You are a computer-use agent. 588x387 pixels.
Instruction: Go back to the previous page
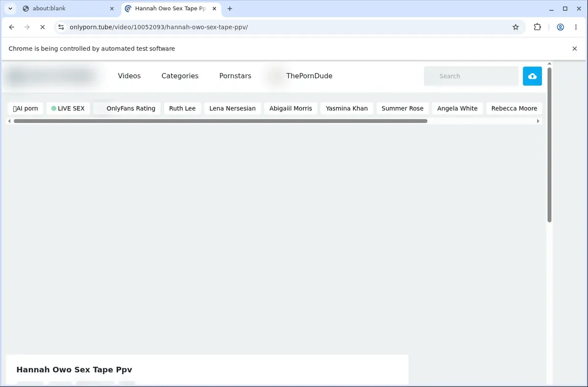point(12,27)
